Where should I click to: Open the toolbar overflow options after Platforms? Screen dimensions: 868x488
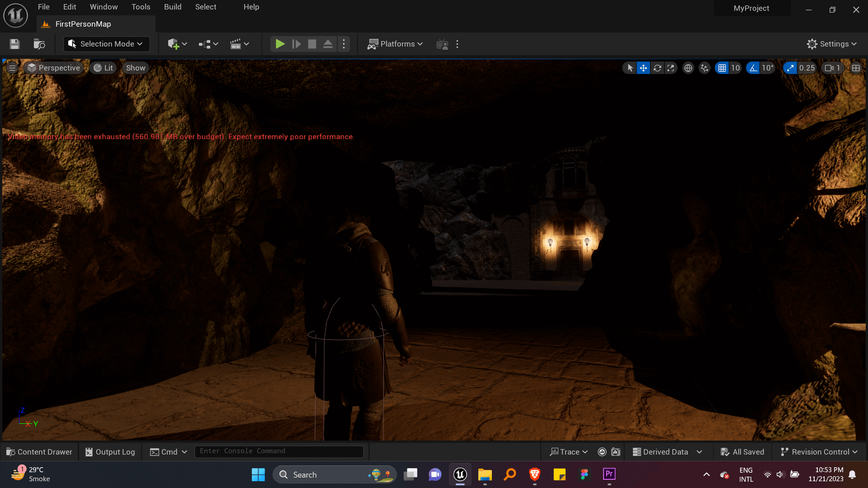457,44
